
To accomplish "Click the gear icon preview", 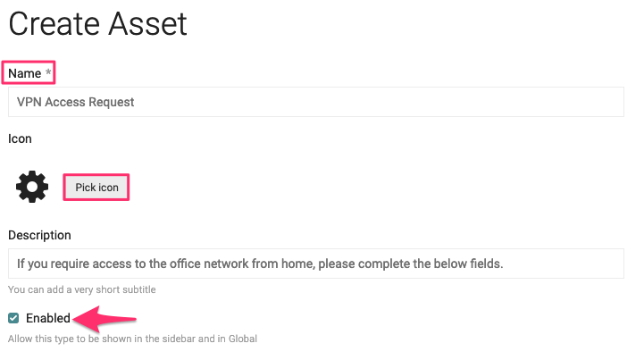I will click(x=32, y=188).
